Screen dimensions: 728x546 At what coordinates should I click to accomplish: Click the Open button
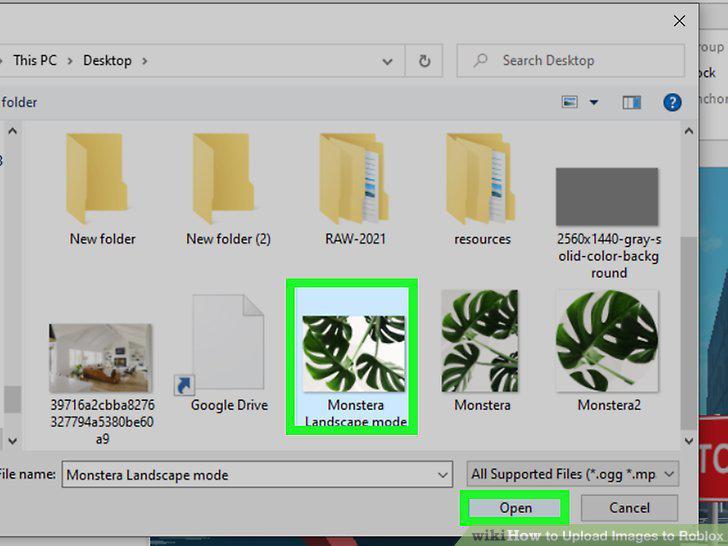tap(515, 508)
